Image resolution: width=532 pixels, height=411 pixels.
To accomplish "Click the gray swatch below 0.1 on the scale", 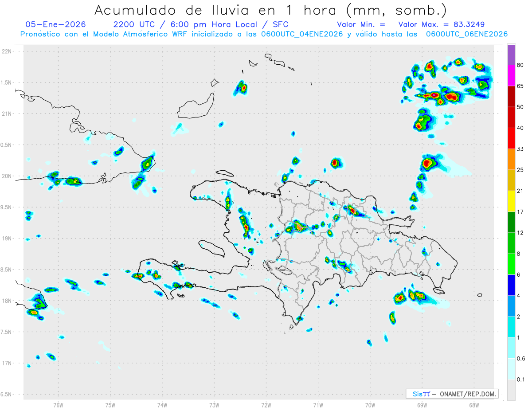I will coord(511,390).
